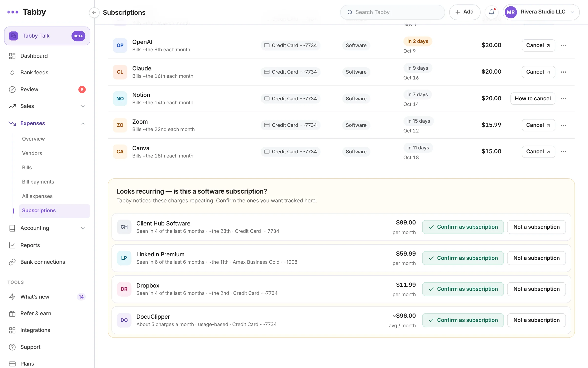Image resolution: width=588 pixels, height=368 pixels.
Task: Click the back arrow beside Subscriptions title
Action: pyautogui.click(x=94, y=13)
